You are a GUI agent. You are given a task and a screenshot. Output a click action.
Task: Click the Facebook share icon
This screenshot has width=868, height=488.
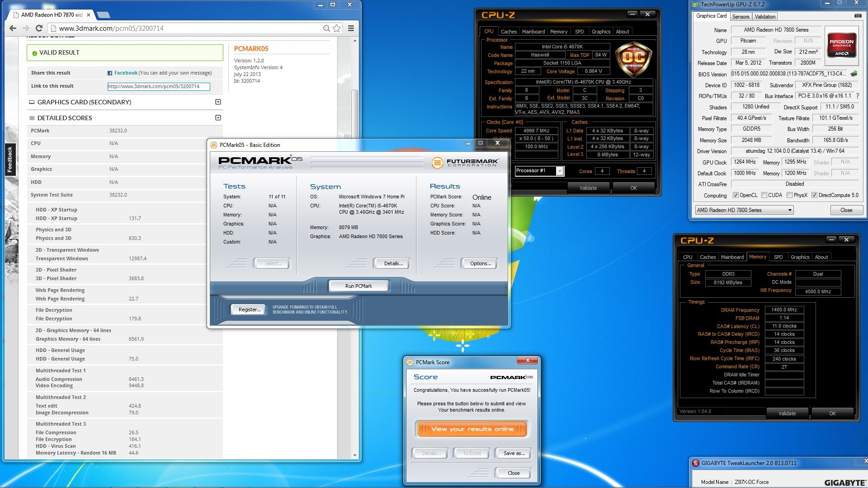click(x=110, y=73)
